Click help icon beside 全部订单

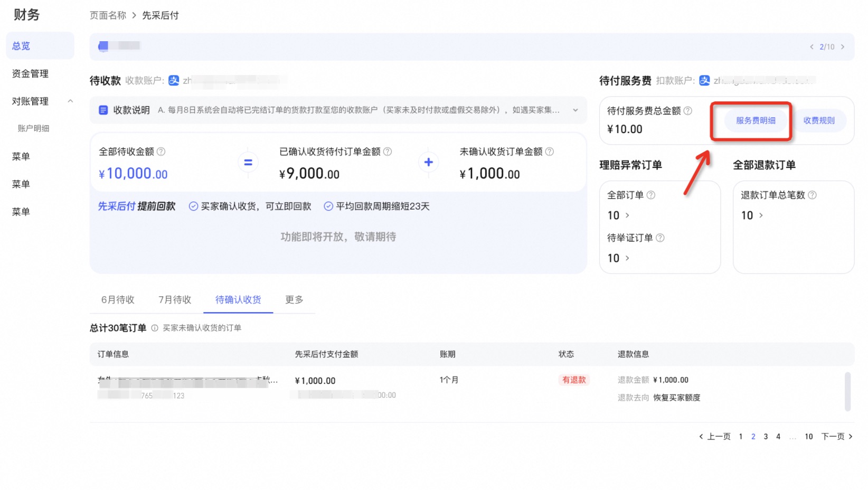pos(651,195)
